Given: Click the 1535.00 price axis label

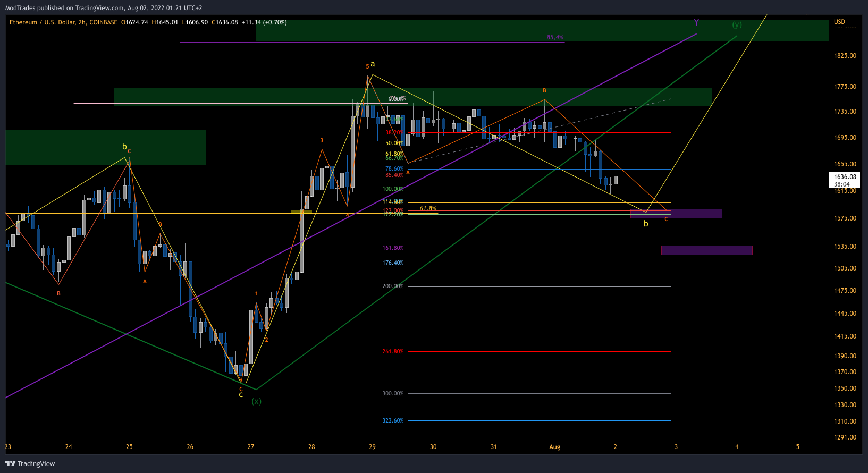Looking at the screenshot, I should pos(845,247).
